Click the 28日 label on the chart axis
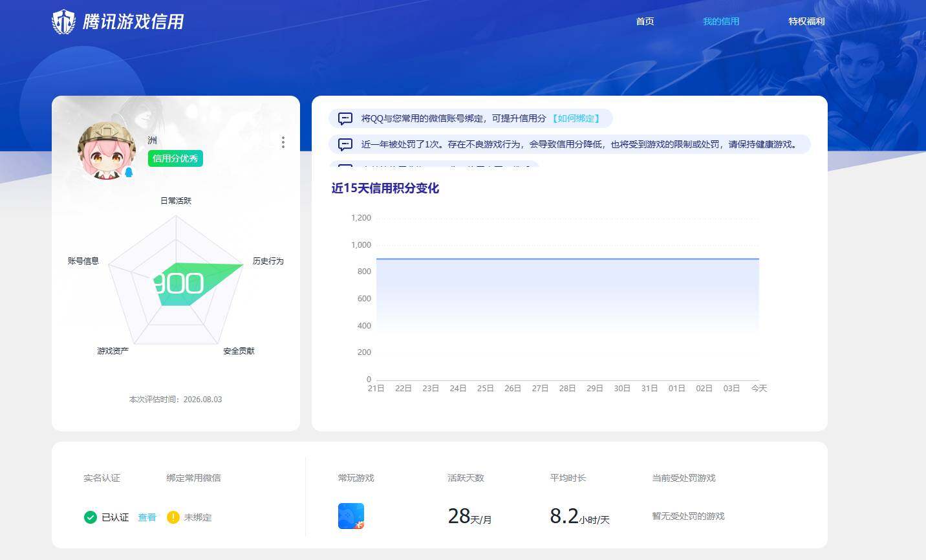Viewport: 926px width, 560px height. point(567,388)
